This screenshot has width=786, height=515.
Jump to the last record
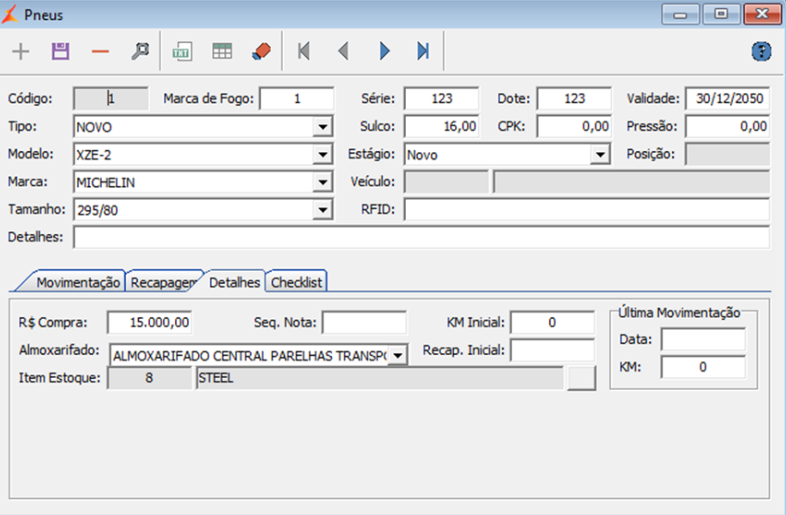423,51
